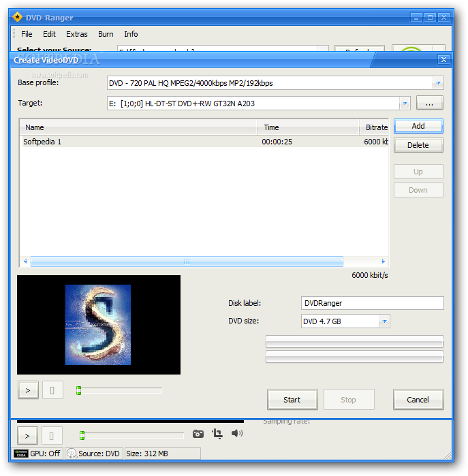The height and width of the screenshot is (476, 468).
Task: Click the Down button
Action: click(418, 190)
